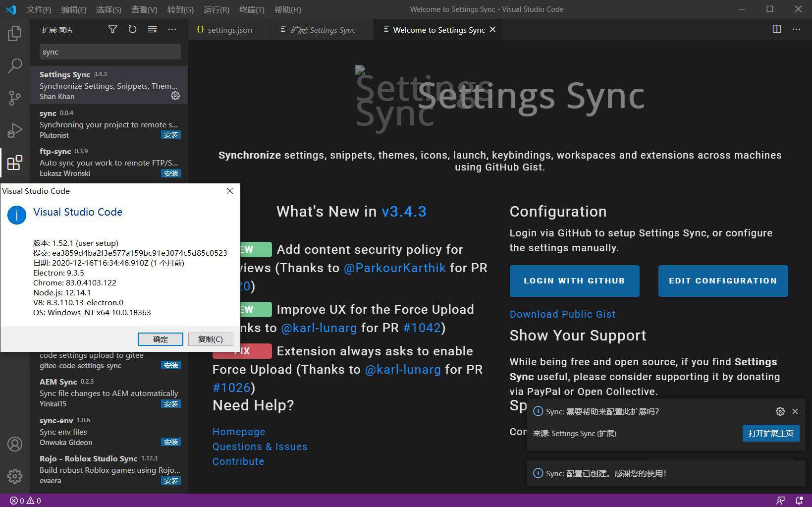Split the editor to the right
Image resolution: width=812 pixels, height=507 pixels.
click(777, 29)
